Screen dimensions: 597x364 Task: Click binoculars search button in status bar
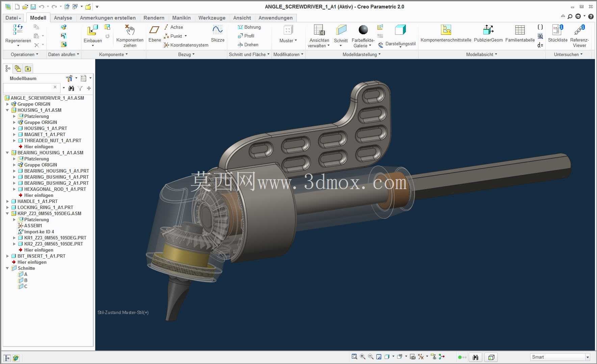coord(475,357)
